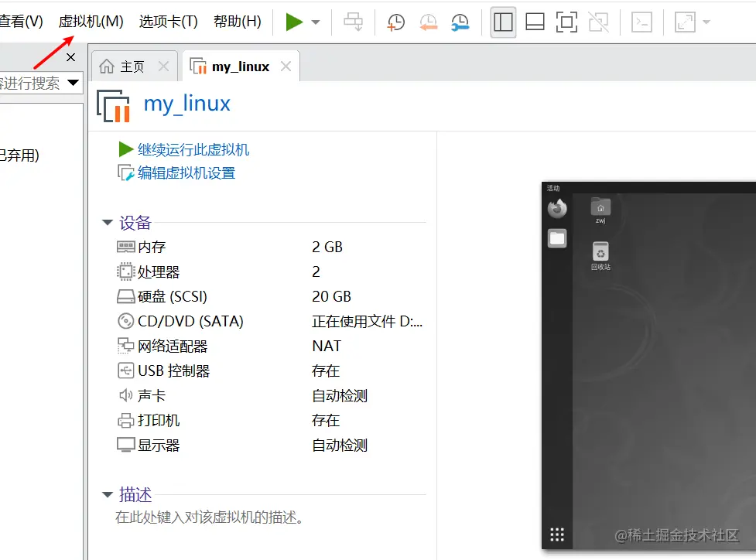Open the snapshot manager icon
This screenshot has height=560, width=756.
(460, 22)
